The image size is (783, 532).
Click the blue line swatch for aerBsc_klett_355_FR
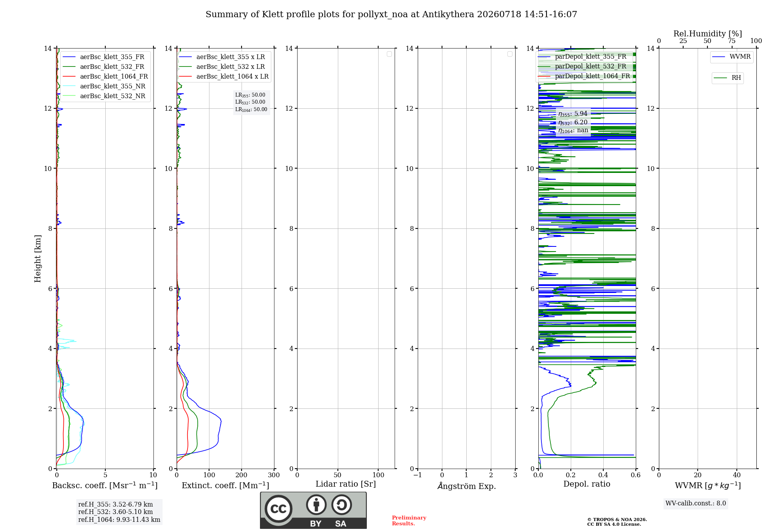click(x=69, y=57)
